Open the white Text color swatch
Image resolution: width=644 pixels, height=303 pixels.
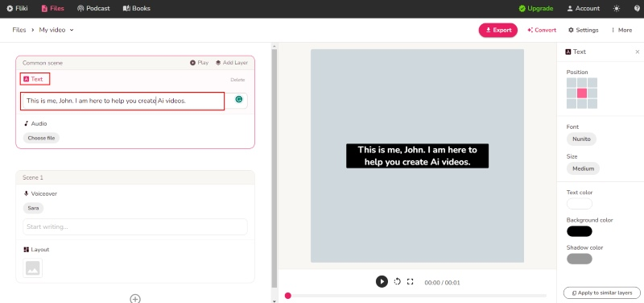point(579,204)
